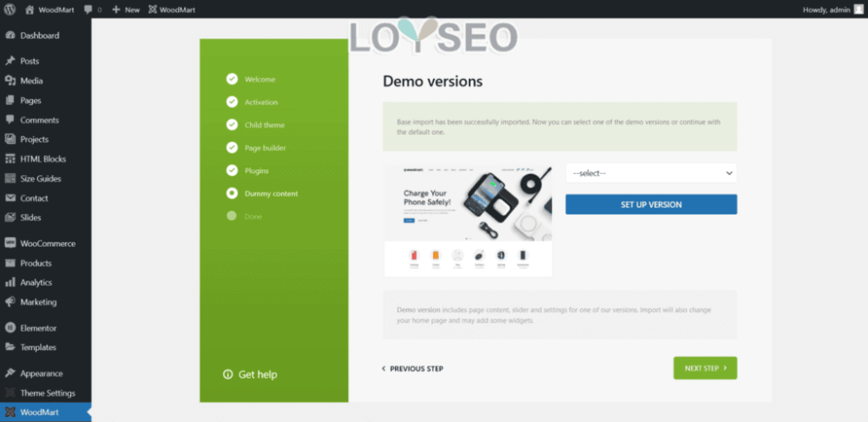Screen dimensions: 868x422
Task: Click the Appearance brush icon
Action: pos(10,373)
